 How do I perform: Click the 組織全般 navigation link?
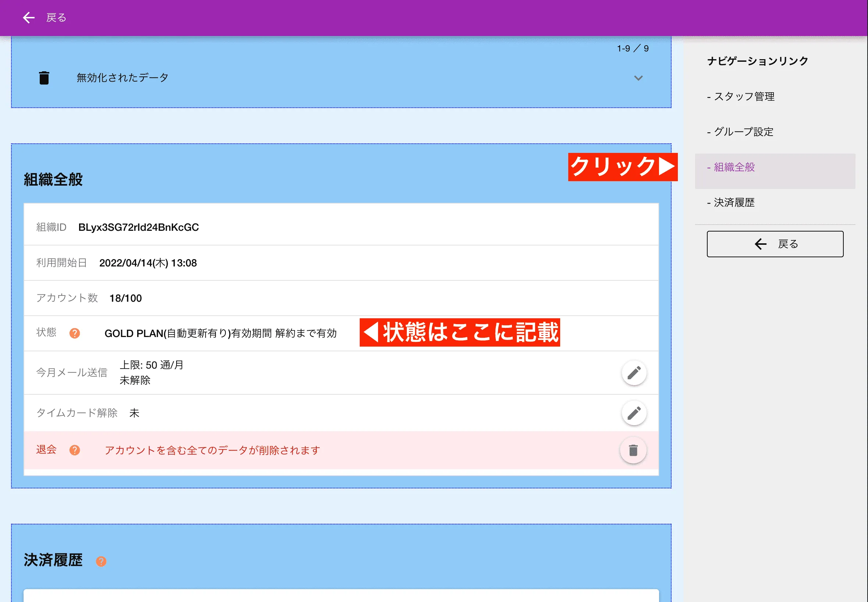(734, 168)
